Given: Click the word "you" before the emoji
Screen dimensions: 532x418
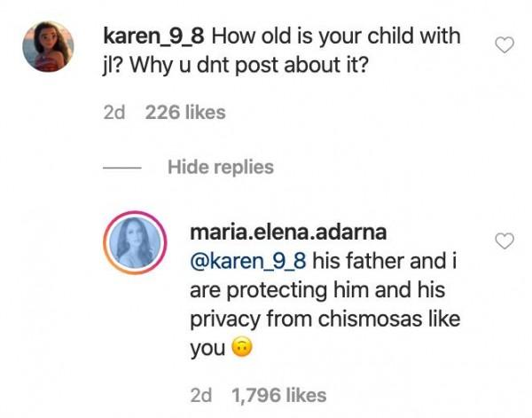Looking at the screenshot, I should pos(207,350).
